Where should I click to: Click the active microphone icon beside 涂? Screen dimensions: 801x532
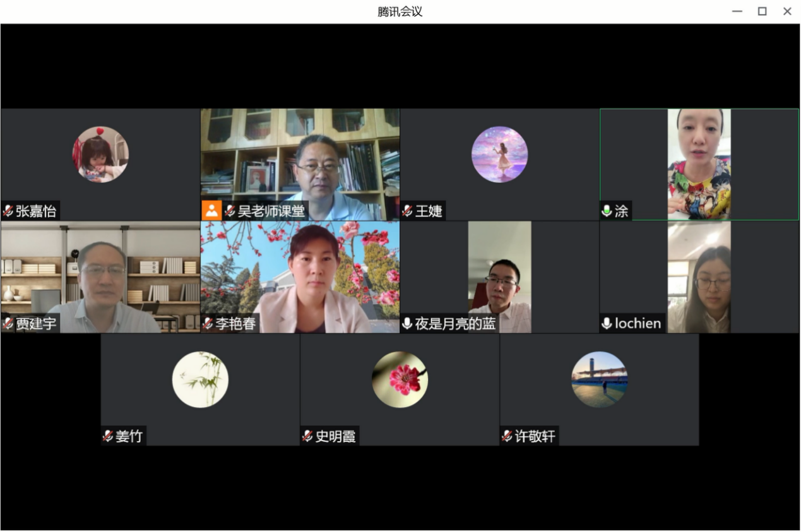tap(607, 211)
